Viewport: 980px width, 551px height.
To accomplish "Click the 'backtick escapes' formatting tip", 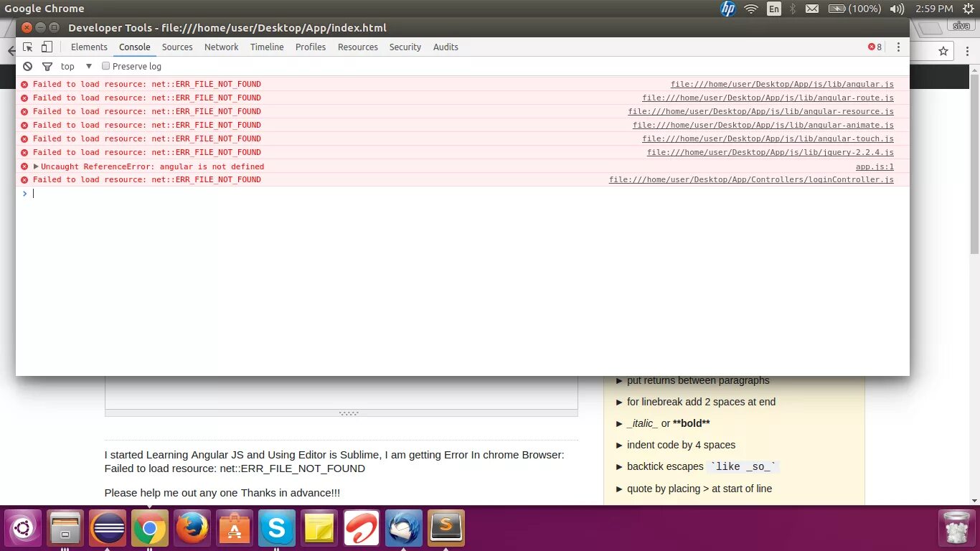I will pos(702,466).
